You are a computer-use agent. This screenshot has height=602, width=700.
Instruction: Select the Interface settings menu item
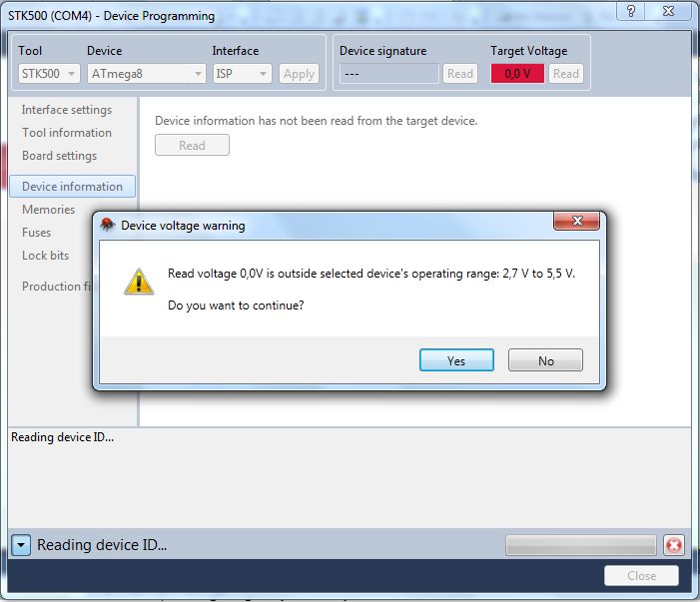coord(67,110)
